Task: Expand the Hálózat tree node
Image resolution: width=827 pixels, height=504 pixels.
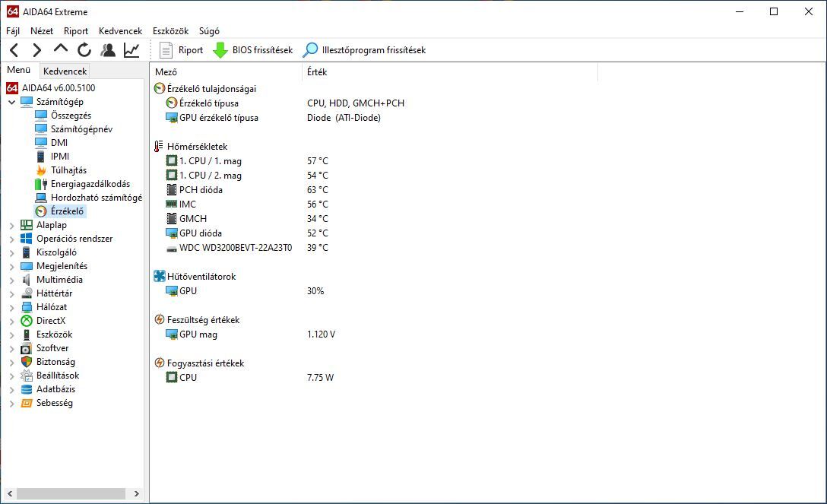Action: (x=11, y=307)
